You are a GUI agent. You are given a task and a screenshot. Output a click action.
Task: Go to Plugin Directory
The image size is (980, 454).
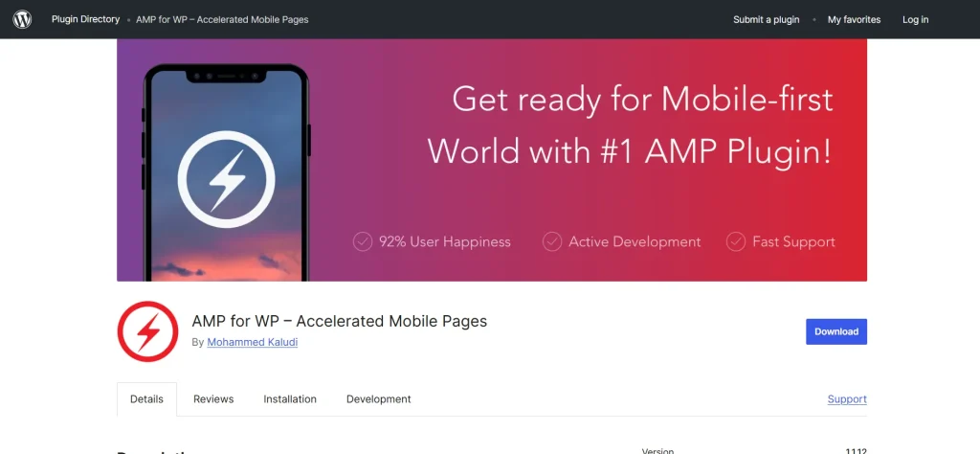point(85,19)
